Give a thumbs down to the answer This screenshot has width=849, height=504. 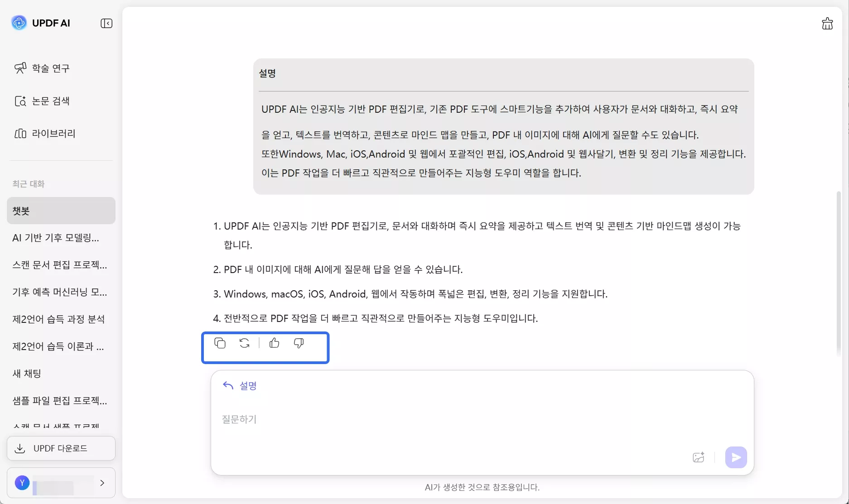pos(299,343)
